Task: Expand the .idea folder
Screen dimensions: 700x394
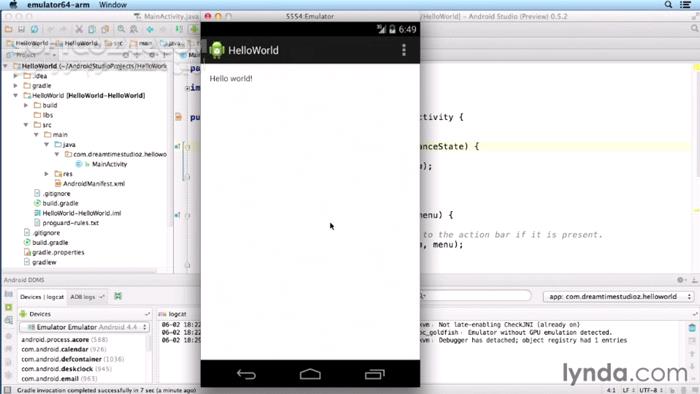Action: pos(16,76)
